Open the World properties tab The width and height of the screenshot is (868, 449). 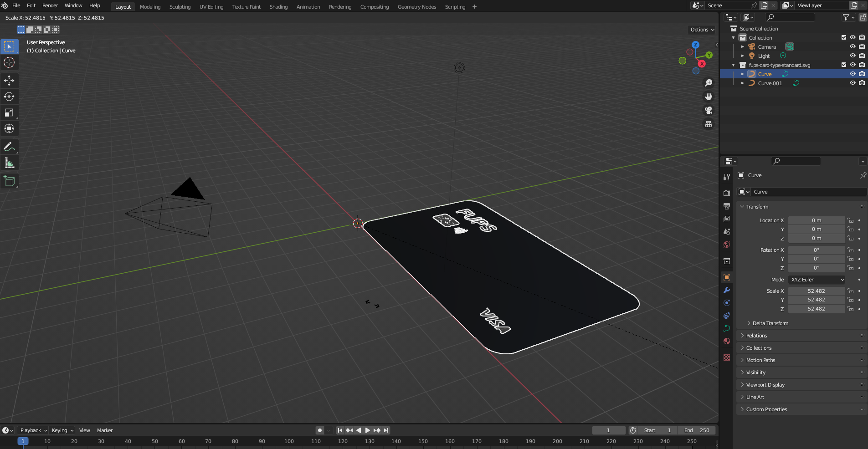click(x=727, y=245)
